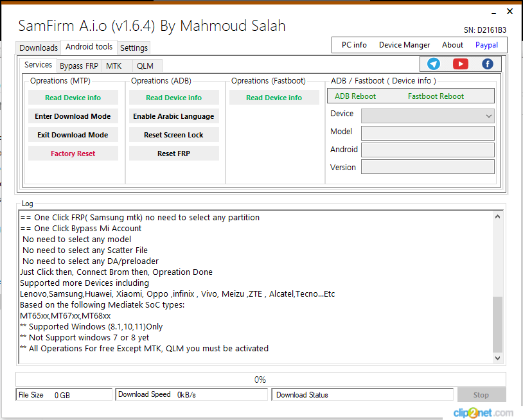The image size is (523, 420).
Task: Select the Services tab
Action: tap(38, 64)
